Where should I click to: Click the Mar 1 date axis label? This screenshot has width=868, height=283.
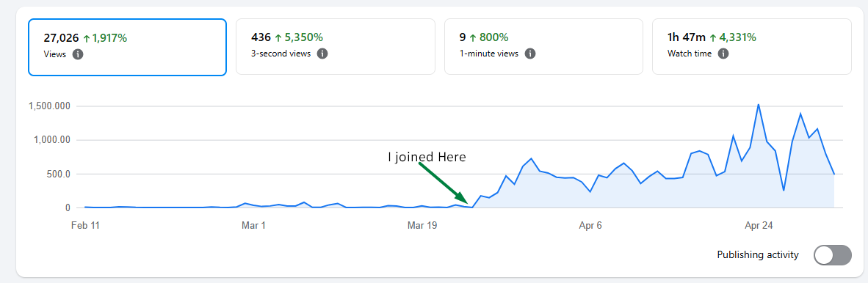pyautogui.click(x=253, y=226)
